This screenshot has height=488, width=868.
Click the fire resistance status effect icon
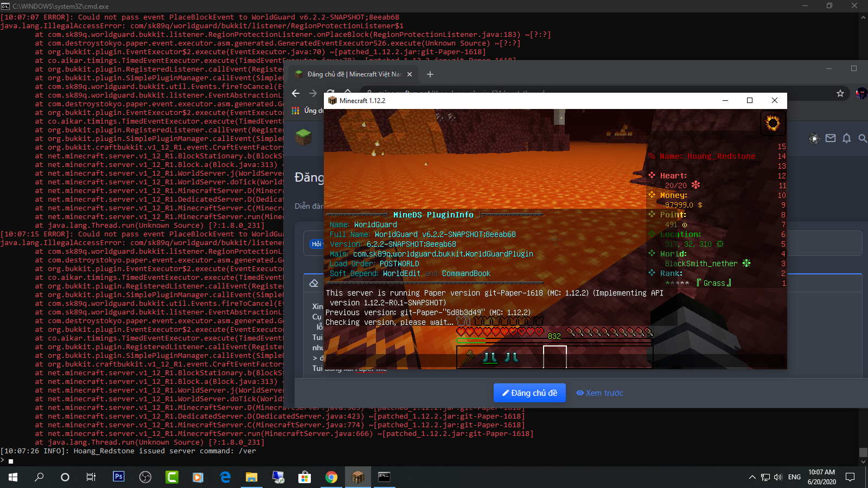[x=772, y=123]
